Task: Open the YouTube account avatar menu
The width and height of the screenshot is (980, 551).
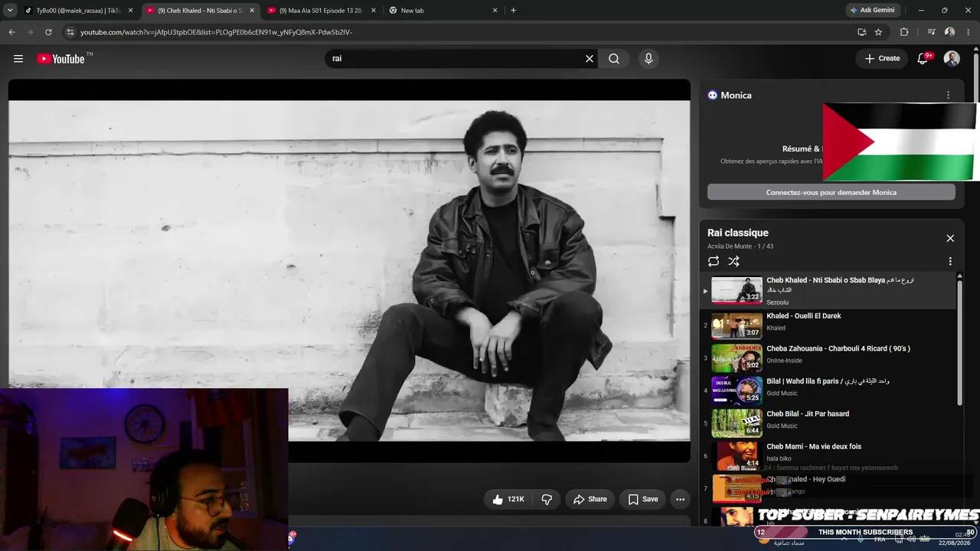Action: point(952,59)
